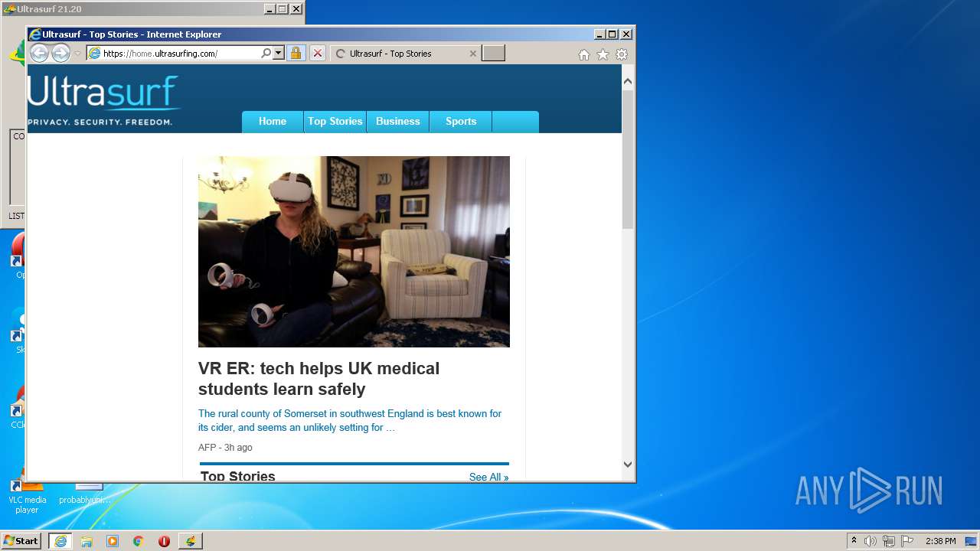Click the volume speaker tray icon
This screenshot has width=980, height=551.
(x=871, y=541)
